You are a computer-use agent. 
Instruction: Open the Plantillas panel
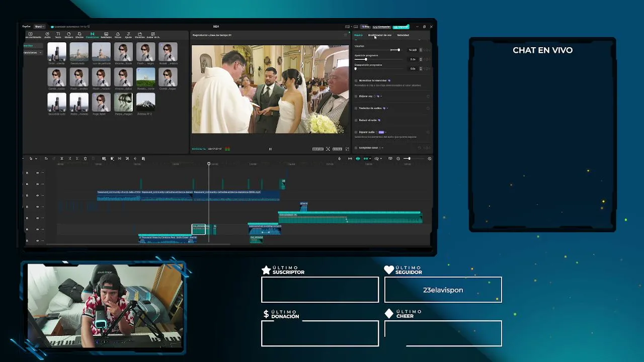point(139,35)
